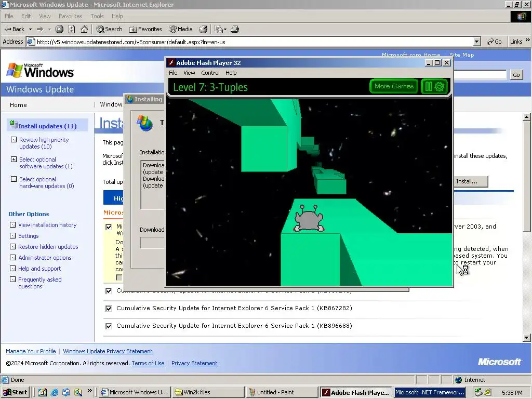Image resolution: width=532 pixels, height=399 pixels.
Task: Open the Forward button history dropdown arrow
Action: pyautogui.click(x=49, y=29)
